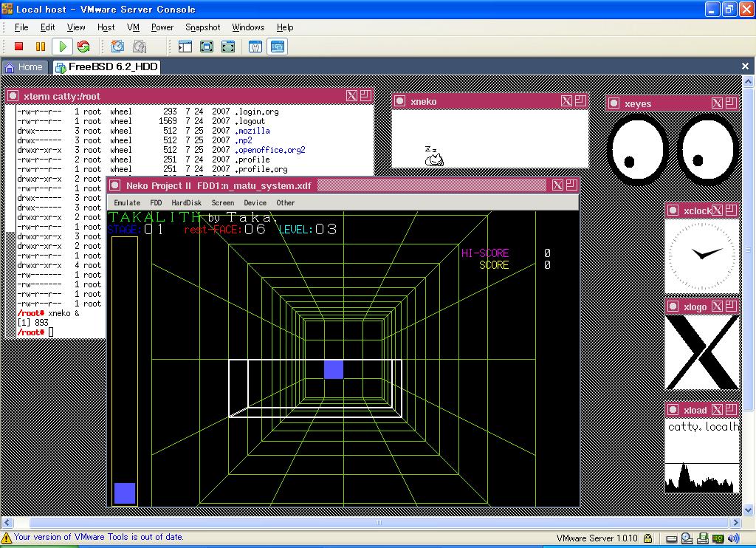Image resolution: width=756 pixels, height=548 pixels.
Task: Open the xload window menu button
Action: coord(673,410)
